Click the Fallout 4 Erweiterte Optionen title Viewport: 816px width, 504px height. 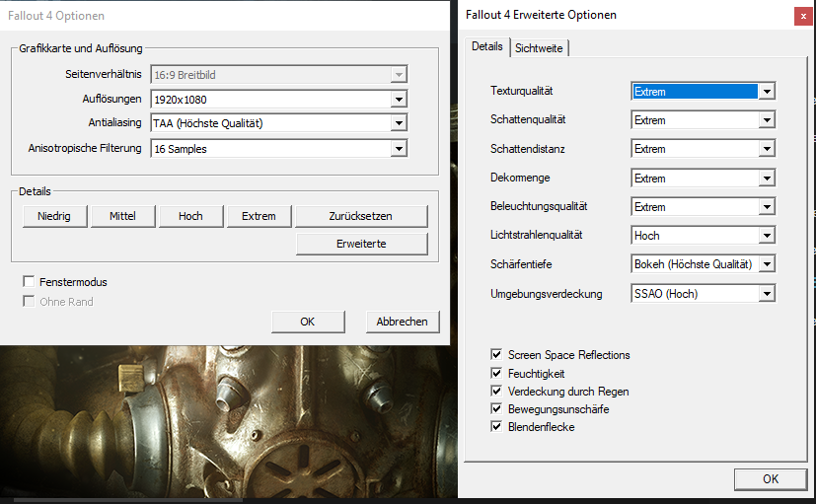tap(541, 15)
